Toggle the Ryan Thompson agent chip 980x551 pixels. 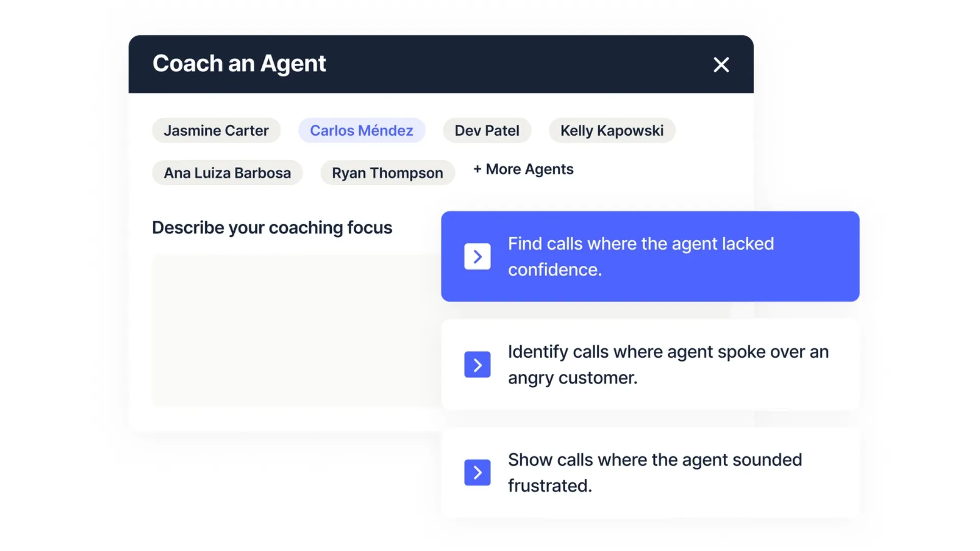click(x=387, y=173)
